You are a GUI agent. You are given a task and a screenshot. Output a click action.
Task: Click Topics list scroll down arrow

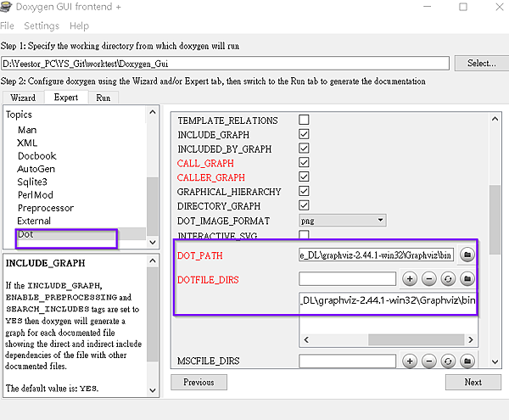pyautogui.click(x=153, y=242)
